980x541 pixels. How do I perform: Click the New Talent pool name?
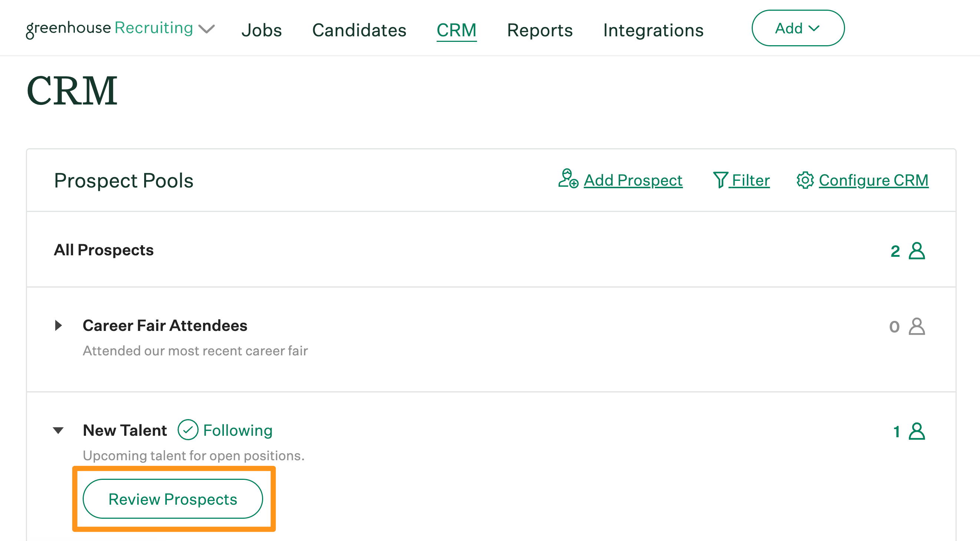pyautogui.click(x=125, y=430)
